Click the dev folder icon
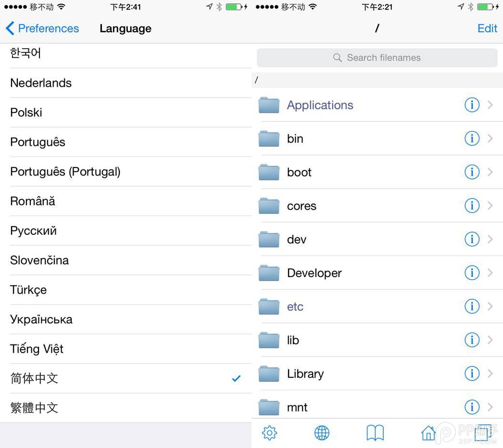The image size is (503, 448). tap(269, 240)
